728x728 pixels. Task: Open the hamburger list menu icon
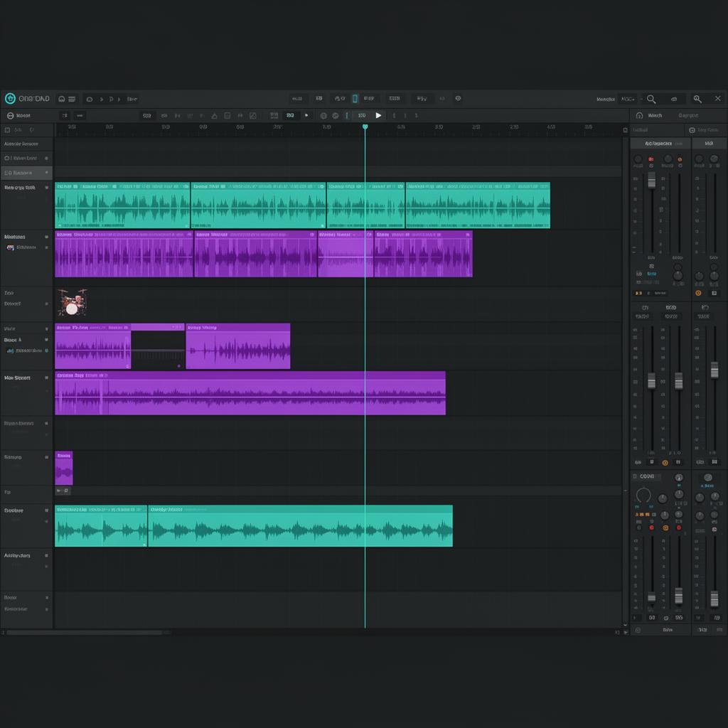tap(72, 99)
